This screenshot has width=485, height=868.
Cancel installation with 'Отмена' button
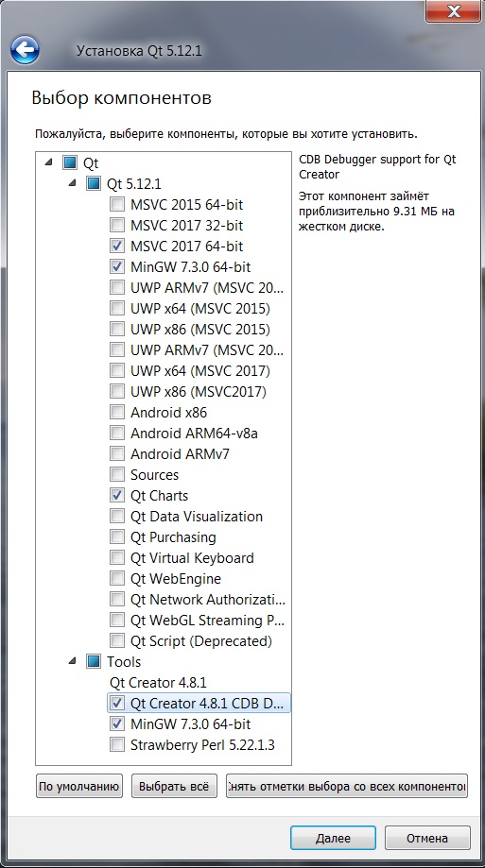pos(427,838)
